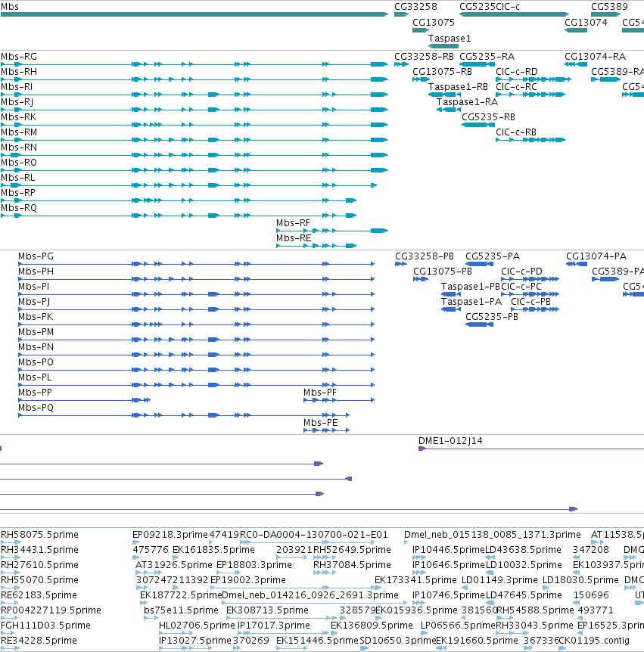Click transcript Mbs-RE label
Image resolution: width=644 pixels, height=652 pixels.
point(294,238)
